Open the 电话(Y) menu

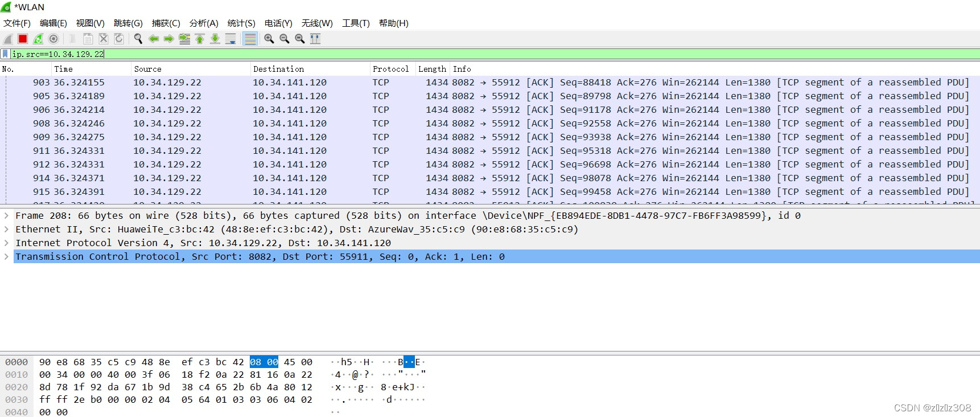point(278,23)
